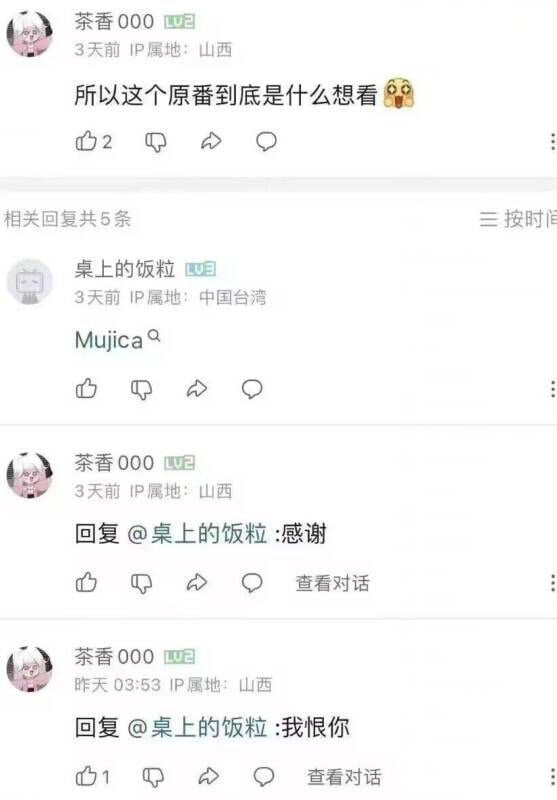The width and height of the screenshot is (557, 800).
Task: Reply to the top comment using bubble icon
Action: [266, 141]
